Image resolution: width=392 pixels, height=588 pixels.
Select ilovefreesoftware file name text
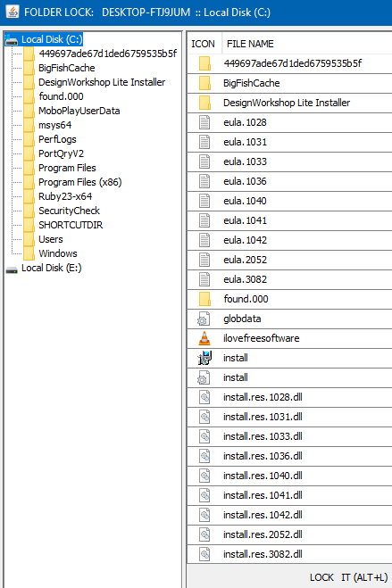[x=261, y=338]
